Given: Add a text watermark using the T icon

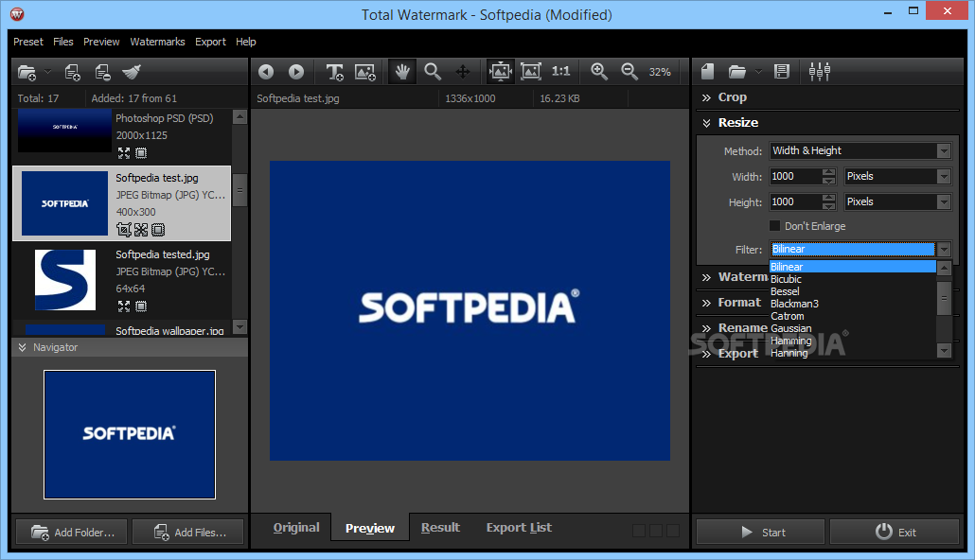Looking at the screenshot, I should point(335,72).
